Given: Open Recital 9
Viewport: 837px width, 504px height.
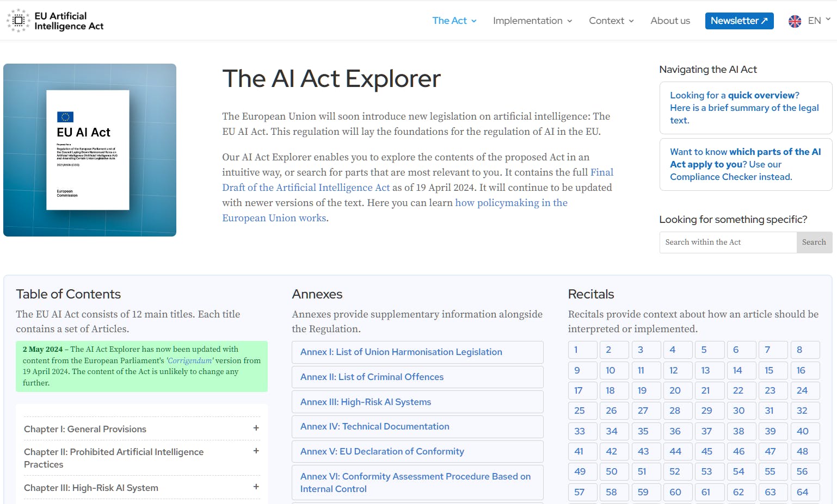Looking at the screenshot, I should click(582, 370).
